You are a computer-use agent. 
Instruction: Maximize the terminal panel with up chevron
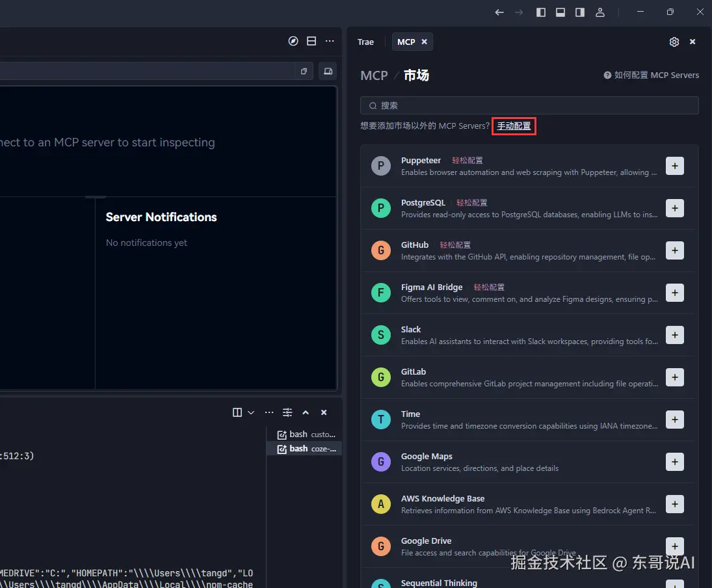click(306, 412)
